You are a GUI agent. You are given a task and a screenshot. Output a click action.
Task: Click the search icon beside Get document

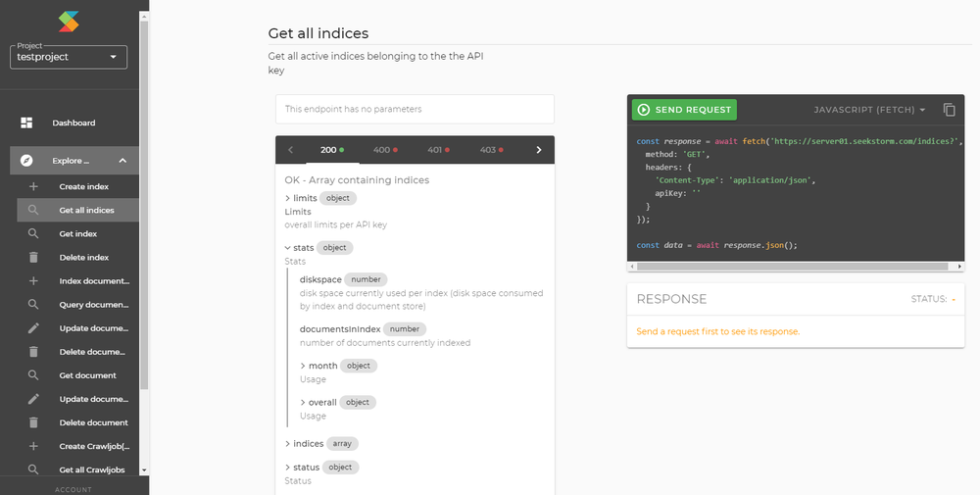click(x=33, y=375)
